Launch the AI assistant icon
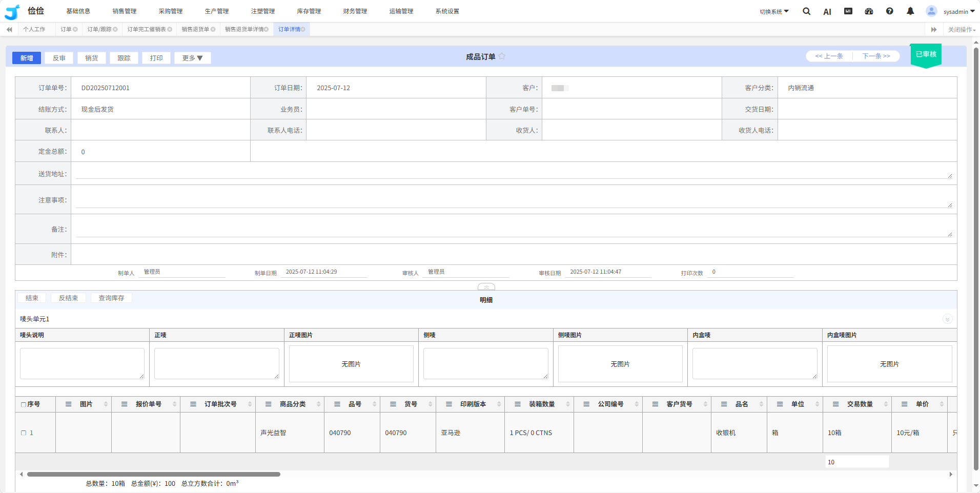The width and height of the screenshot is (980, 493). [827, 12]
